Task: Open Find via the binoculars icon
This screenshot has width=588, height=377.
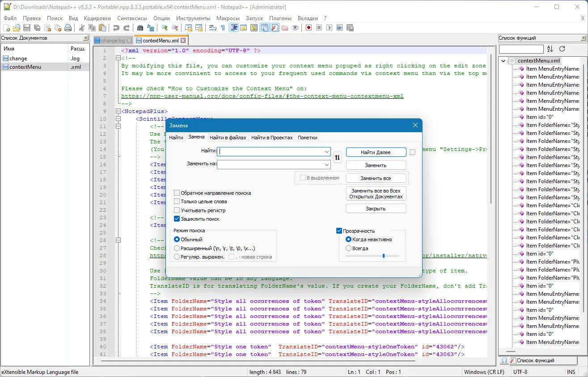Action: [x=140, y=28]
